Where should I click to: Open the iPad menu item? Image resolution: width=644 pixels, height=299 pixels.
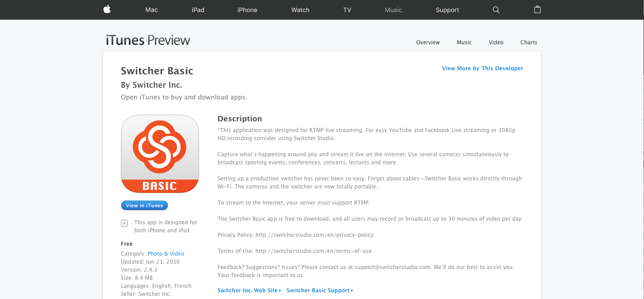[x=198, y=10]
